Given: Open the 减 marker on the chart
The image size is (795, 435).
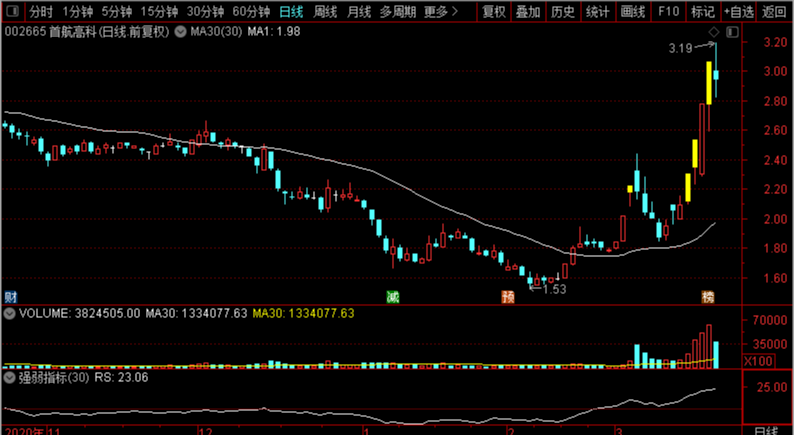Looking at the screenshot, I should point(393,297).
